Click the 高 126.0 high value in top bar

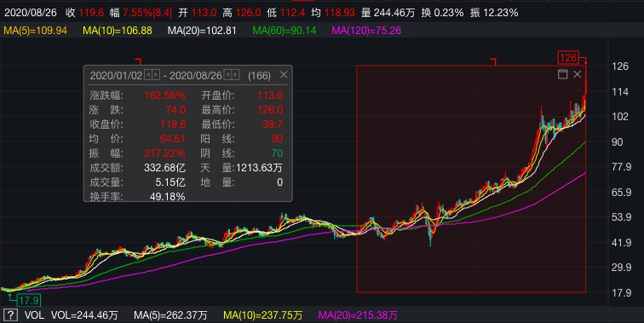click(242, 13)
